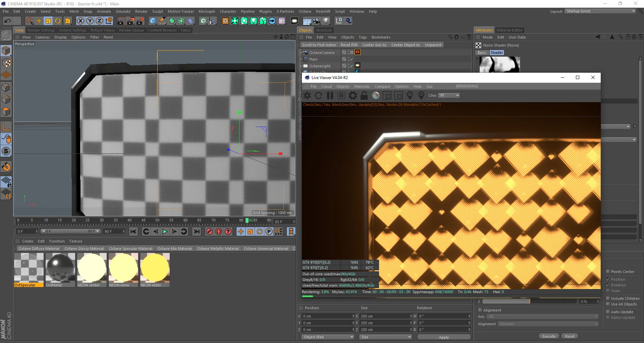Image resolution: width=644 pixels, height=343 pixels.
Task: Open Live Viewer render settings gear
Action: pos(353,95)
